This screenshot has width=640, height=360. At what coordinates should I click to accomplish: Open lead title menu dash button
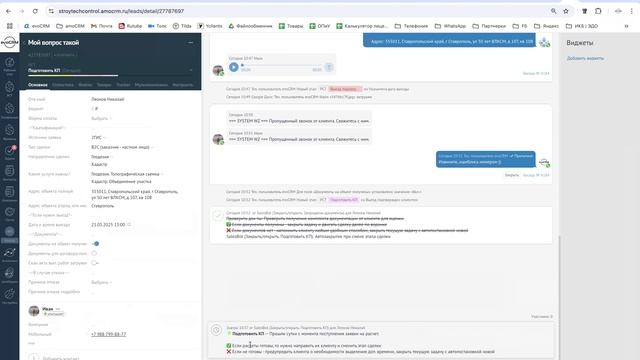(x=191, y=42)
